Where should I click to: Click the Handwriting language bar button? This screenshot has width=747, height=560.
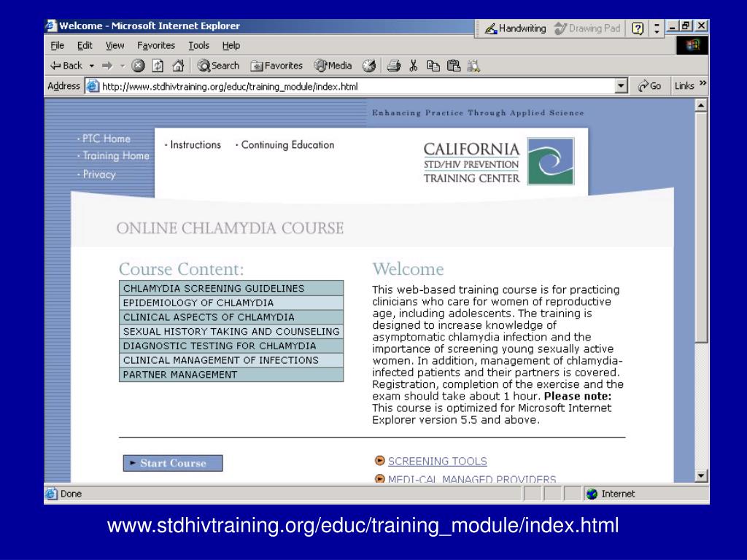tap(516, 28)
